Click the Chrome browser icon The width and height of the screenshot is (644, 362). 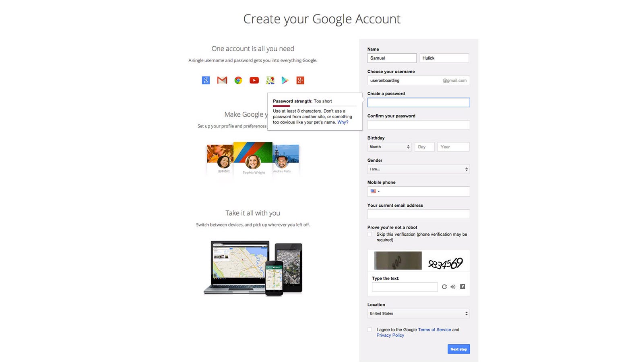click(238, 80)
